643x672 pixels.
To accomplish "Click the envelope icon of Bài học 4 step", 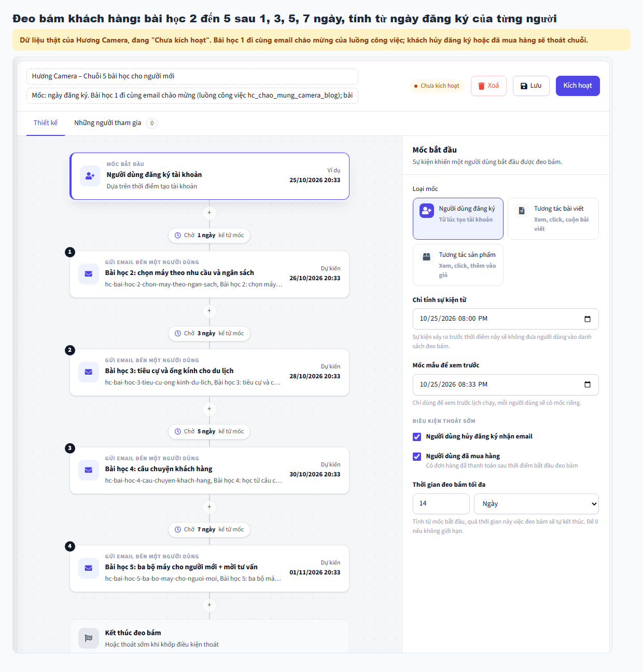I will coord(89,470).
